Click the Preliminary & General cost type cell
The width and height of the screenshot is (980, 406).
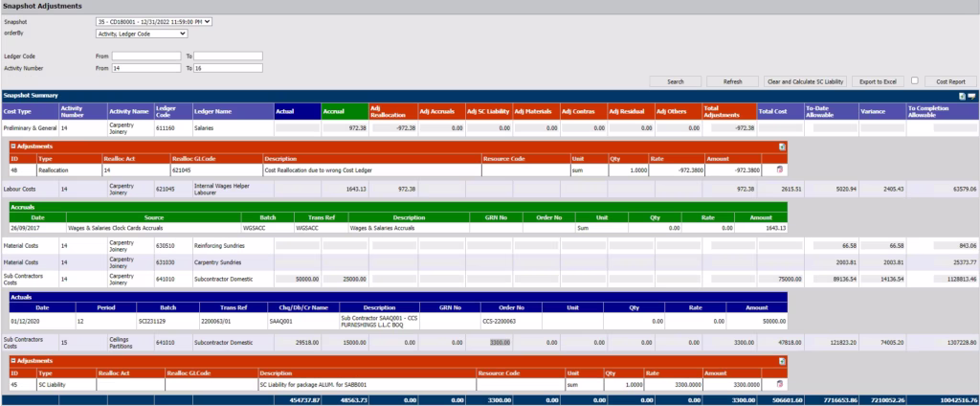(x=30, y=127)
